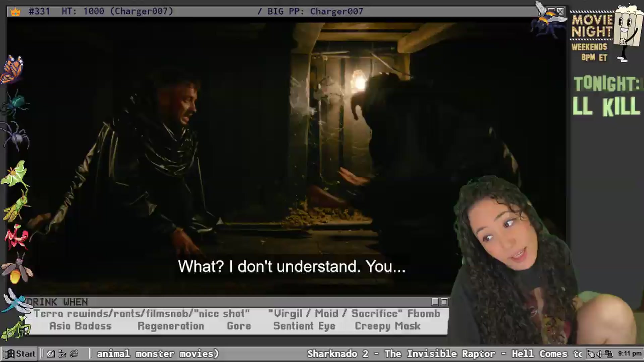This screenshot has width=644, height=362.
Task: Click the streamer webcam feed
Action: pos(543,261)
